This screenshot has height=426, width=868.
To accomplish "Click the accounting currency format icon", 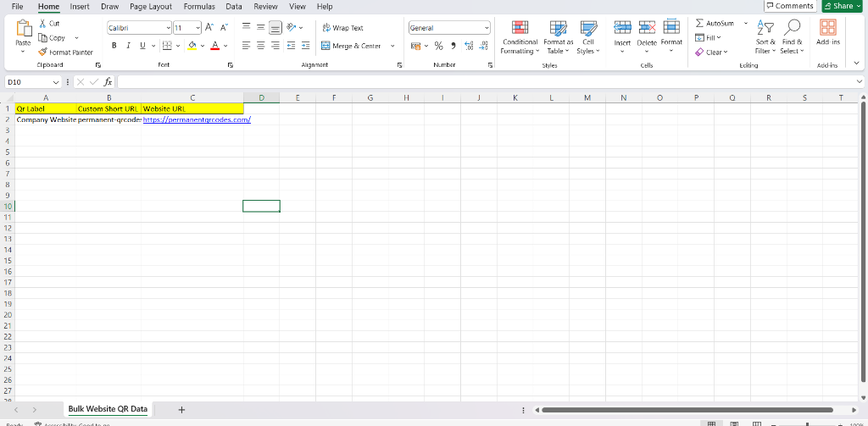I will 415,46.
